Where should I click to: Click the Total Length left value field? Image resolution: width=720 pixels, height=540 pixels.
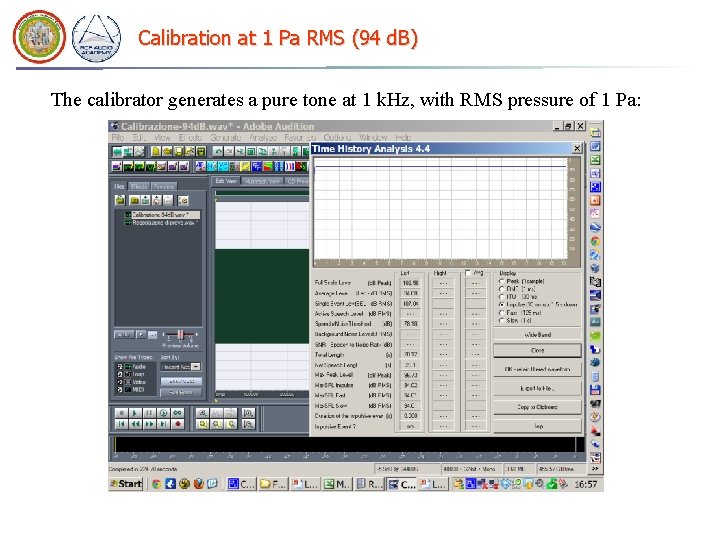coord(410,354)
